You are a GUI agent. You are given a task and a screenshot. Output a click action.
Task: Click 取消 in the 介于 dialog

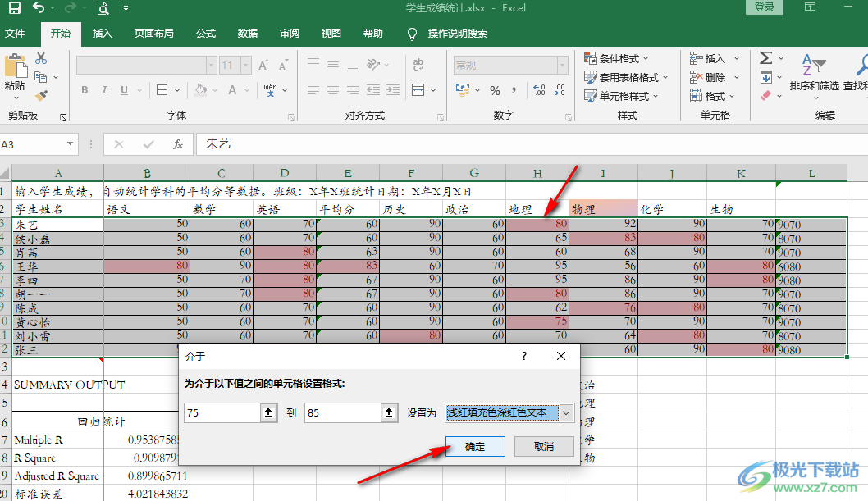(544, 446)
